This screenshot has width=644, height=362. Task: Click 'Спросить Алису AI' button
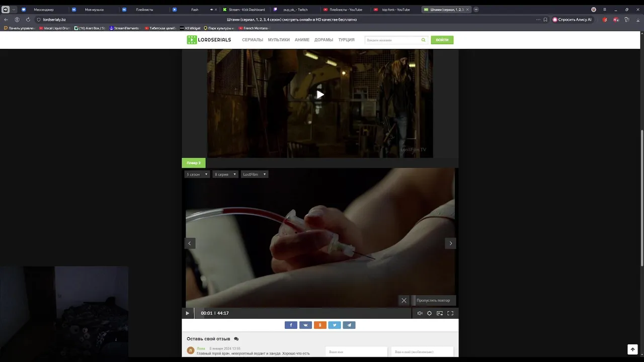tap(572, 20)
